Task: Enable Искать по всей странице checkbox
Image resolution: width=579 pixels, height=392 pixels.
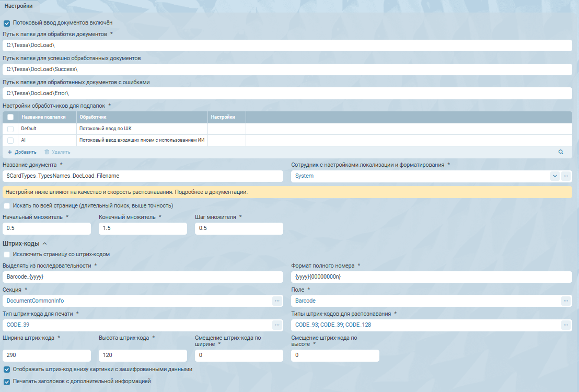Action: [x=7, y=206]
